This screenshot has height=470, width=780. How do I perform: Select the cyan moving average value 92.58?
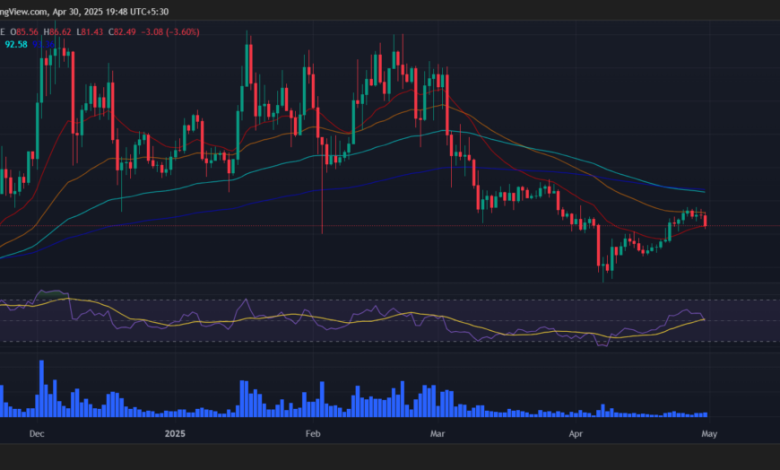[x=16, y=45]
